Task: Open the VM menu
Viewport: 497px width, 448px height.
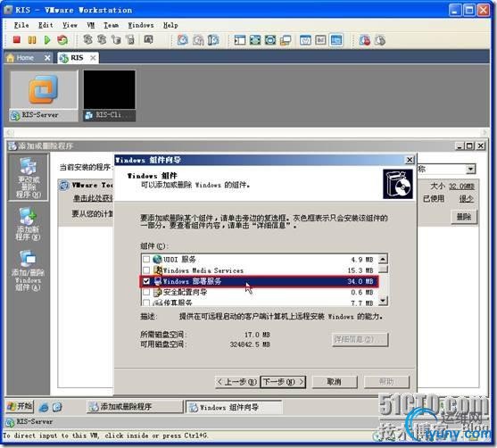Action: [x=91, y=25]
